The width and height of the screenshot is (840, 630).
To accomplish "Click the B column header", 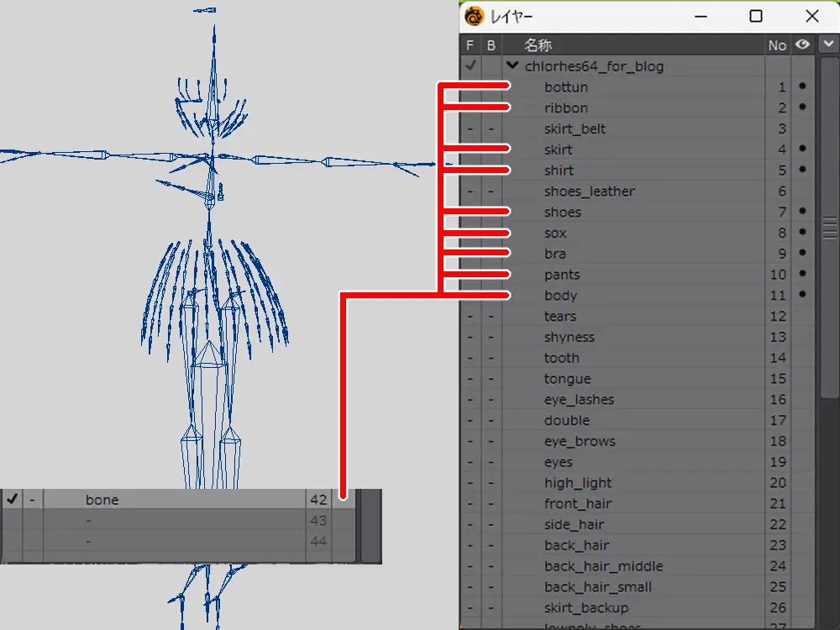I will 491,45.
